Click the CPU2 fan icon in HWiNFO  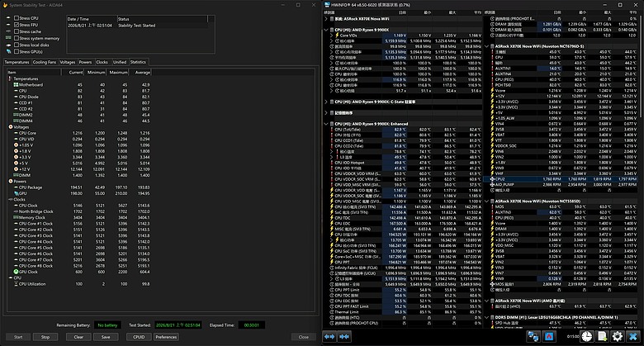492,179
